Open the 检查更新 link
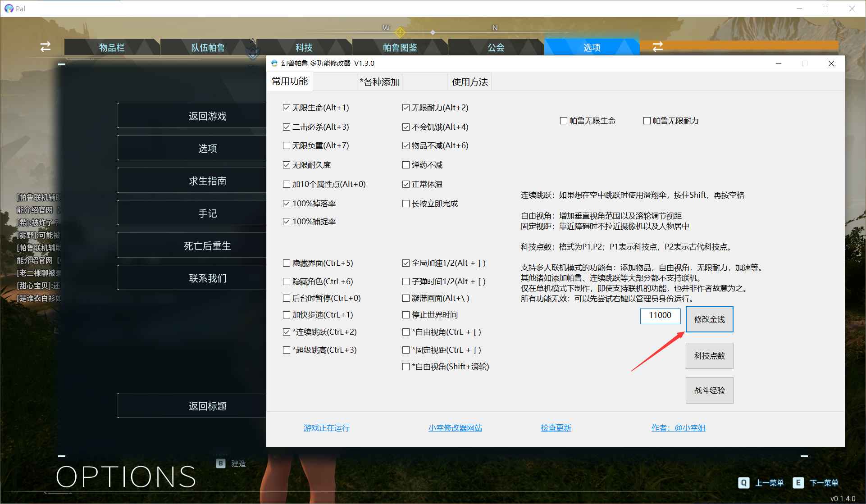 coord(556,427)
